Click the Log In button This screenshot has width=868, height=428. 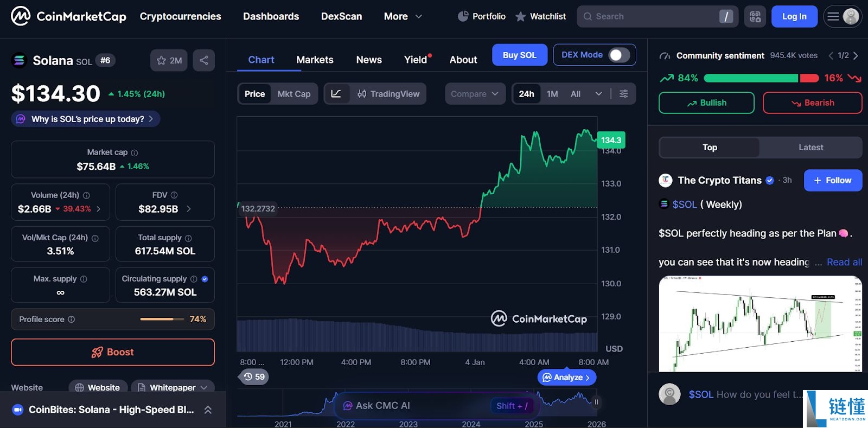point(794,17)
